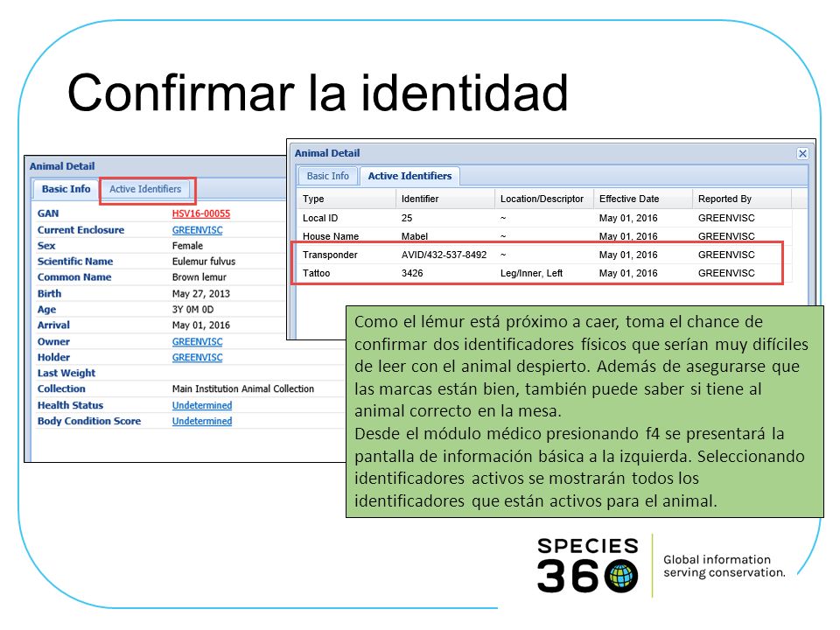The image size is (840, 630).
Task: Click the Arrival date May 01, 2016
Action: pyautogui.click(x=201, y=325)
